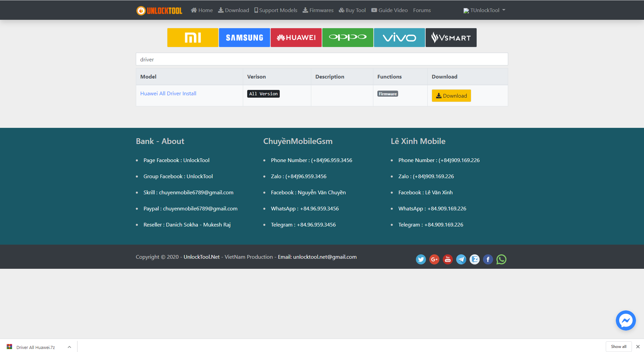644x352 pixels.
Task: Click Lê Xinh Mobile Phone Number entry
Action: (439, 160)
